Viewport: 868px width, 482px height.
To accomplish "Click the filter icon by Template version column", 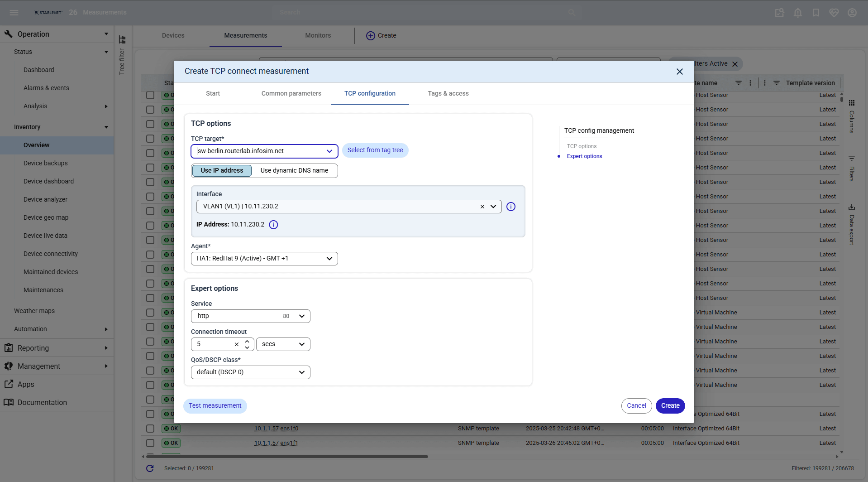I will pyautogui.click(x=776, y=83).
